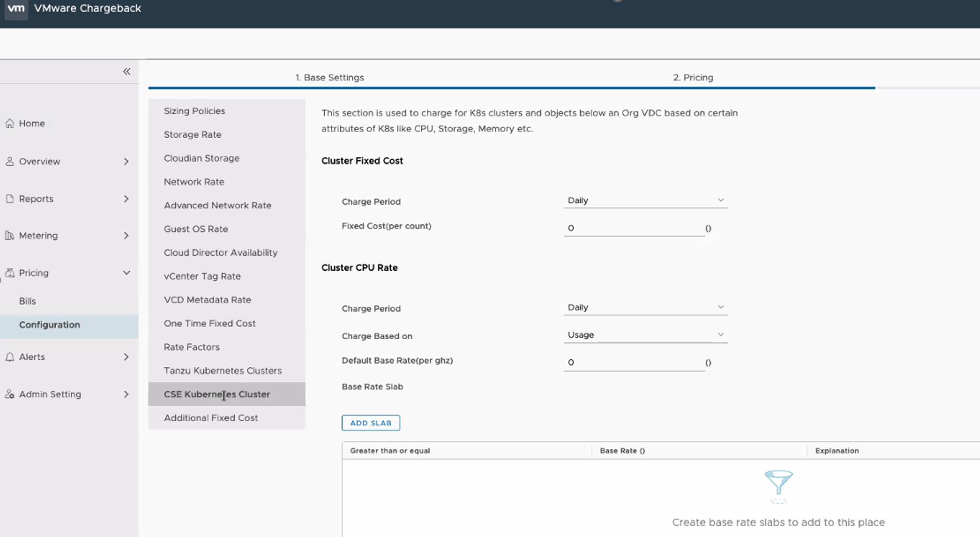Open the Charge Based on Usage dropdown

645,335
